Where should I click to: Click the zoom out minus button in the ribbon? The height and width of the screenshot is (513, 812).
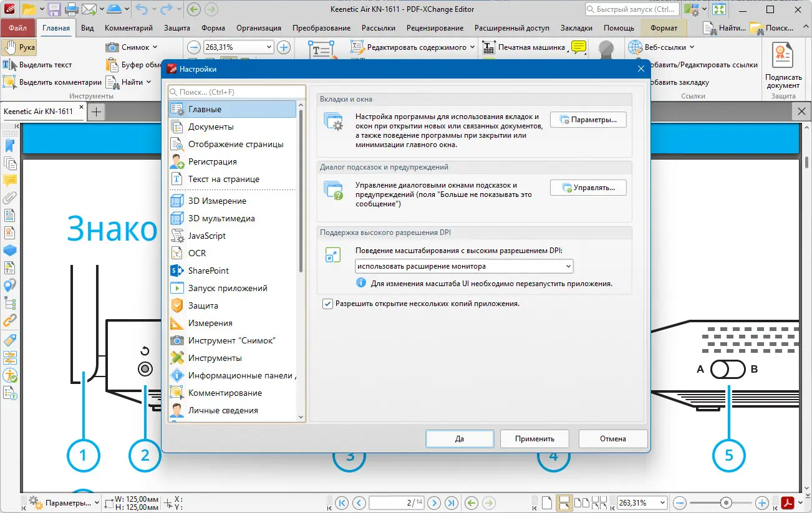pyautogui.click(x=193, y=47)
